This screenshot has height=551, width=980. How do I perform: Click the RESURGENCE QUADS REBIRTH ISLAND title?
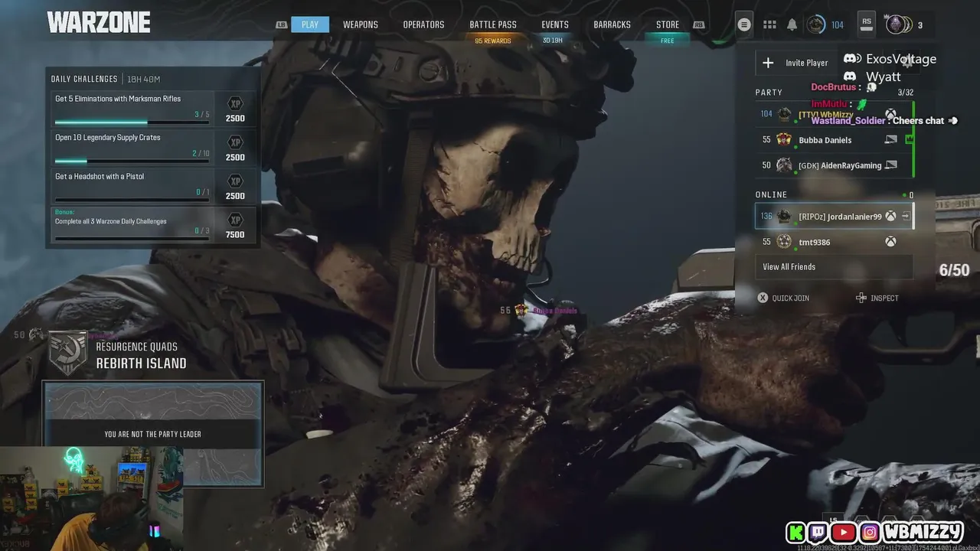coord(141,355)
